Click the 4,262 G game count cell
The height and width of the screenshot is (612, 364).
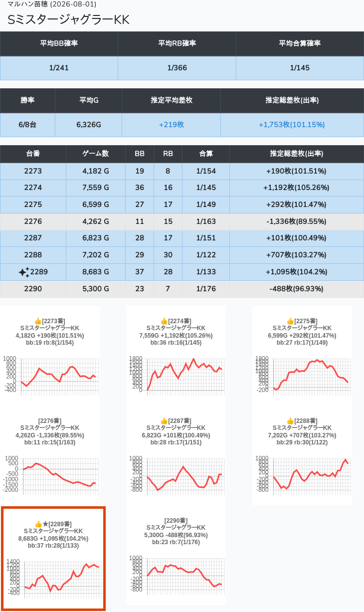point(96,221)
